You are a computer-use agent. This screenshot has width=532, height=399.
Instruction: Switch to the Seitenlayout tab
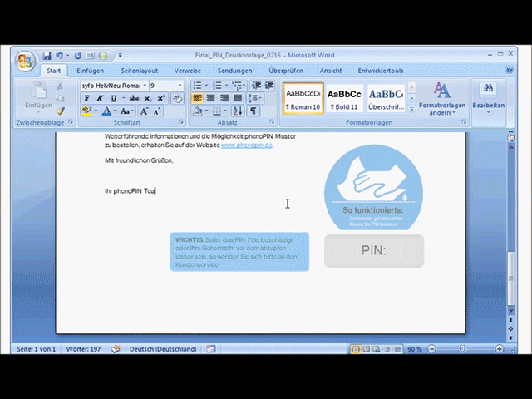point(140,71)
